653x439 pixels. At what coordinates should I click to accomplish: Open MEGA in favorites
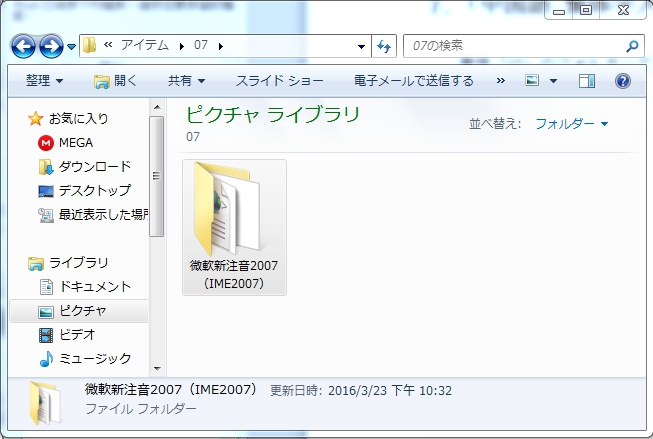point(76,143)
